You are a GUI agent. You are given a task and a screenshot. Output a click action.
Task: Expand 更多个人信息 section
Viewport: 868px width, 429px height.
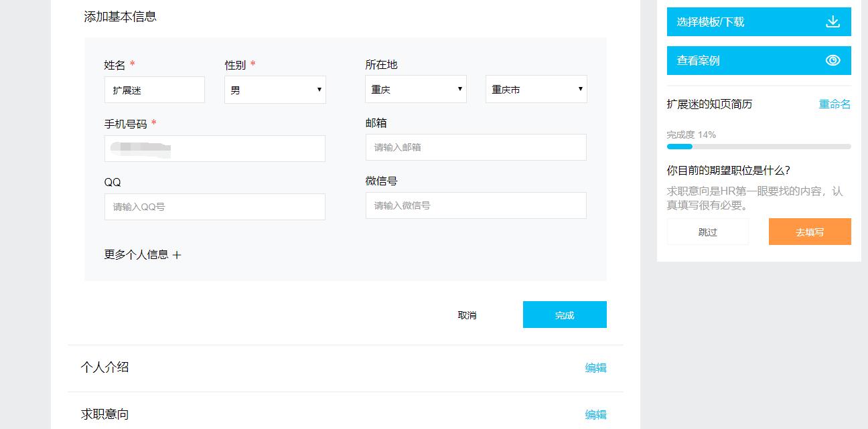point(143,255)
